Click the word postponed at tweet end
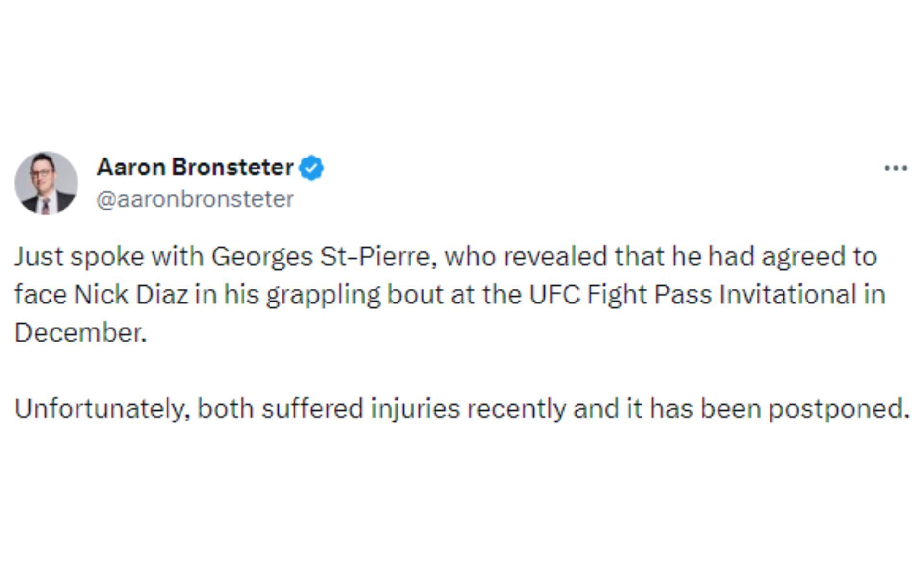Screen dimensions: 924x578 click(838, 408)
